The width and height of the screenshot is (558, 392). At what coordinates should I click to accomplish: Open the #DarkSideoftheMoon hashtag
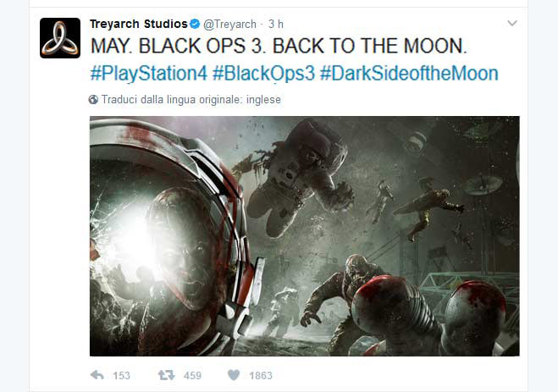click(x=409, y=74)
